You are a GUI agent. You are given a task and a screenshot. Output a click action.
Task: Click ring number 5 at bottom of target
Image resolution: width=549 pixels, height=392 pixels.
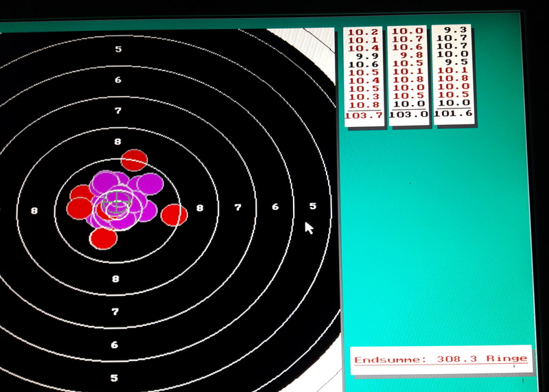pyautogui.click(x=114, y=378)
